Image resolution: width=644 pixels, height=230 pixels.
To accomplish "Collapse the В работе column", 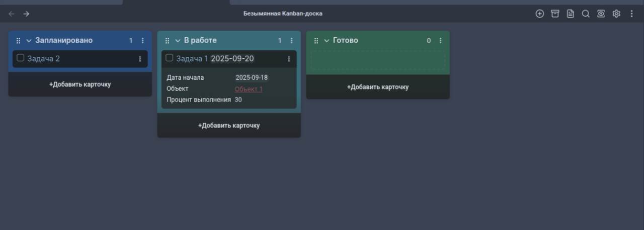I will pyautogui.click(x=178, y=41).
